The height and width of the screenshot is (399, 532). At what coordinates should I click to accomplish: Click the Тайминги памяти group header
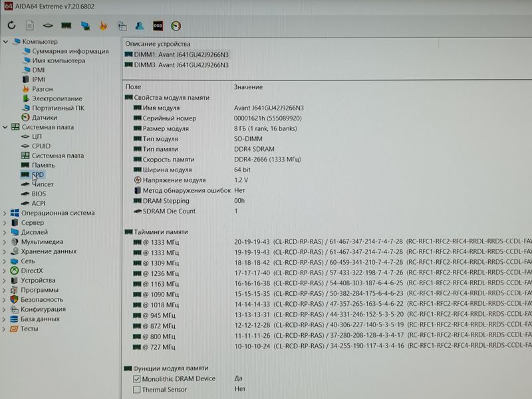[156, 232]
